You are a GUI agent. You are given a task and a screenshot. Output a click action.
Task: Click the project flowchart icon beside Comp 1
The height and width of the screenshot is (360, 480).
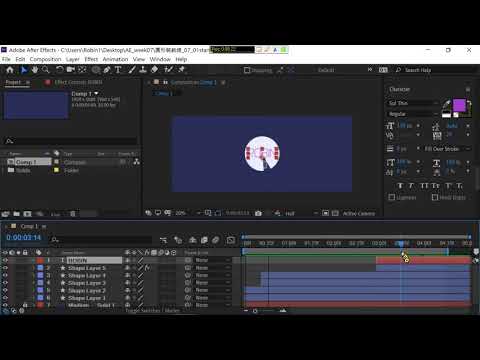[x=137, y=162]
